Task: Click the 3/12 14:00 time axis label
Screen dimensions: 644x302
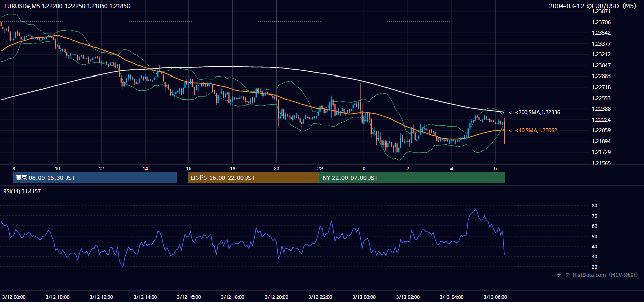Action: (x=145, y=297)
